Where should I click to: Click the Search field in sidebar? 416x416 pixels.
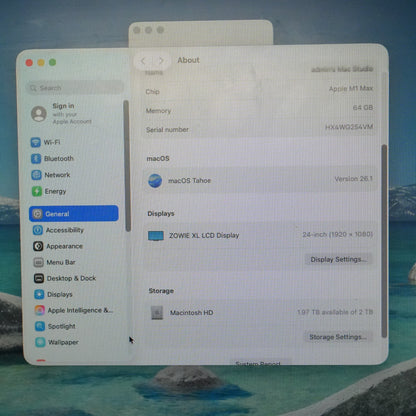(74, 88)
